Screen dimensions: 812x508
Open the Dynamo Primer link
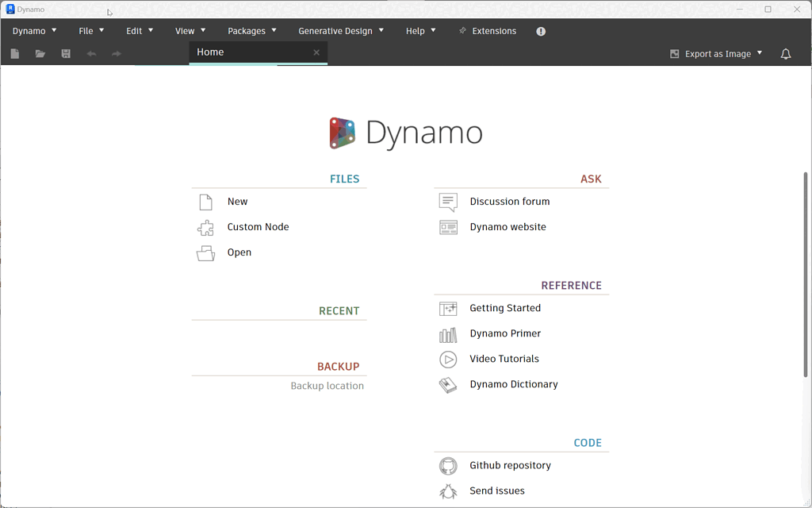coord(505,333)
